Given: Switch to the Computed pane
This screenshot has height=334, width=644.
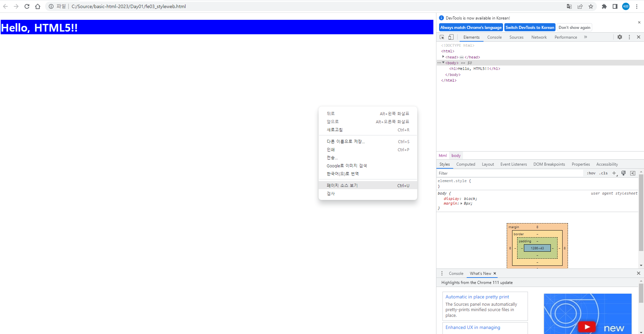Looking at the screenshot, I should coord(466,164).
